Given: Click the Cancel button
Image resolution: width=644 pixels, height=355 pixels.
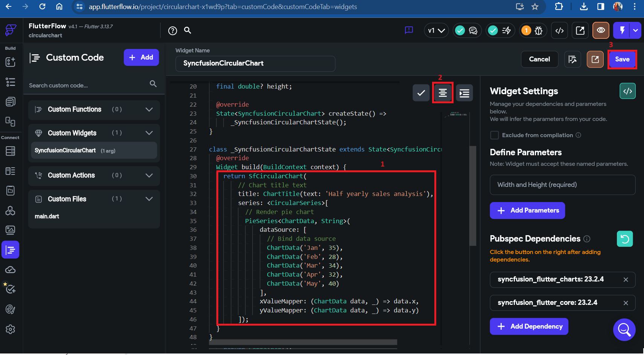Looking at the screenshot, I should click(539, 59).
